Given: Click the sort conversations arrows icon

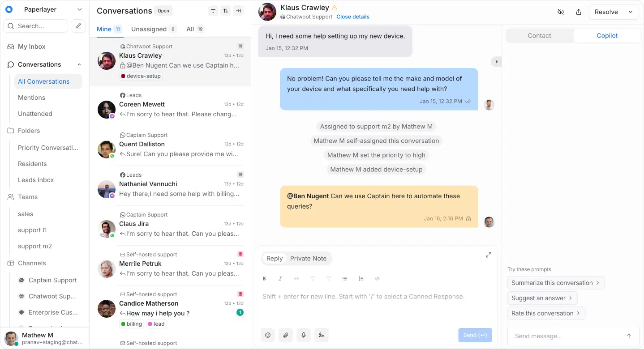Looking at the screenshot, I should tap(226, 11).
